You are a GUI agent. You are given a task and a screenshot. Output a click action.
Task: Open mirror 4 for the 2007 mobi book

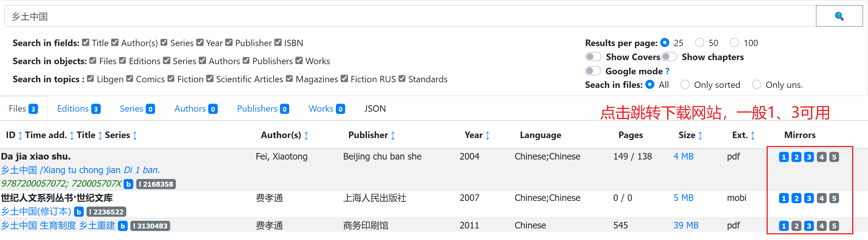822,198
